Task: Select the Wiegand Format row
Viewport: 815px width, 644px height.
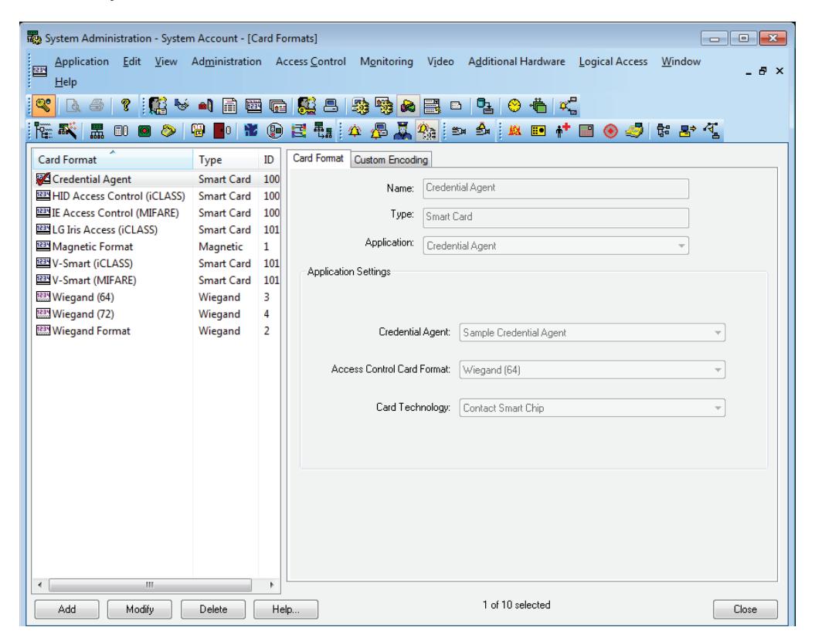Action: click(157, 330)
